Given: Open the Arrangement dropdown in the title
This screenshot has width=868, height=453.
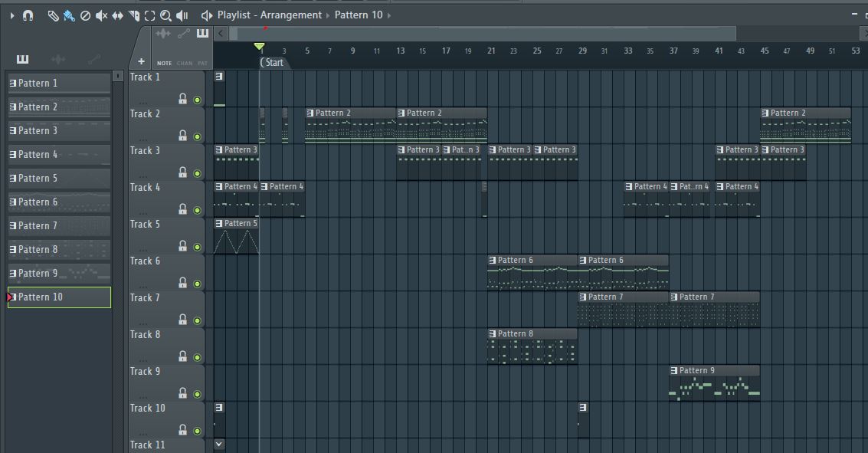Looking at the screenshot, I should click(290, 15).
